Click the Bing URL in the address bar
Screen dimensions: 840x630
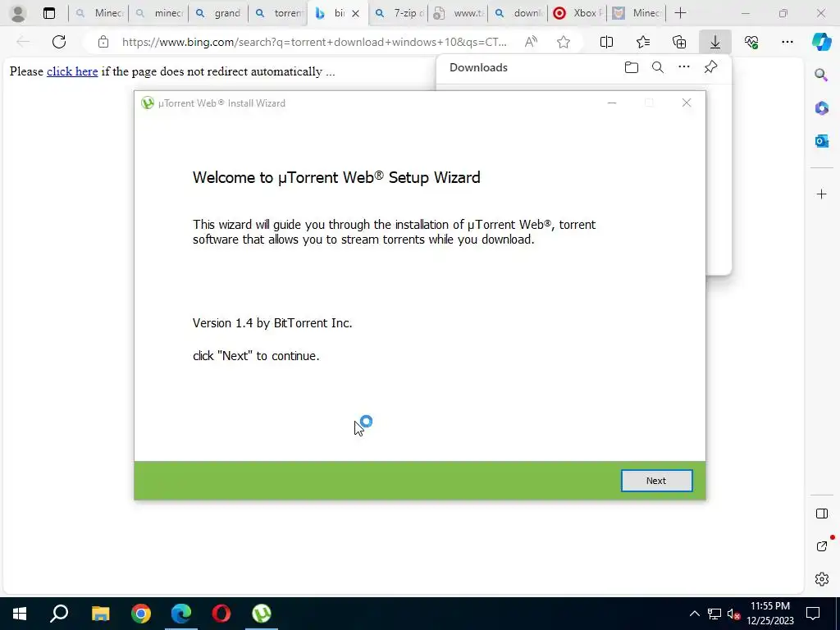314,42
